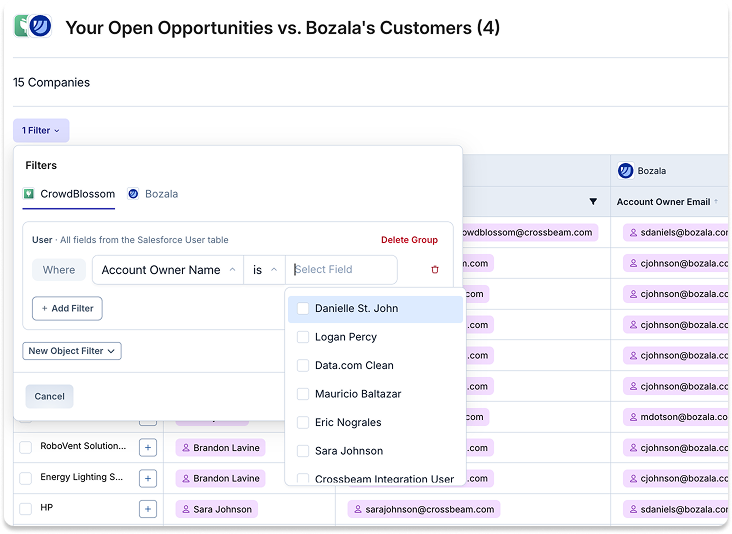Expand the New Object Filter dropdown

point(72,351)
